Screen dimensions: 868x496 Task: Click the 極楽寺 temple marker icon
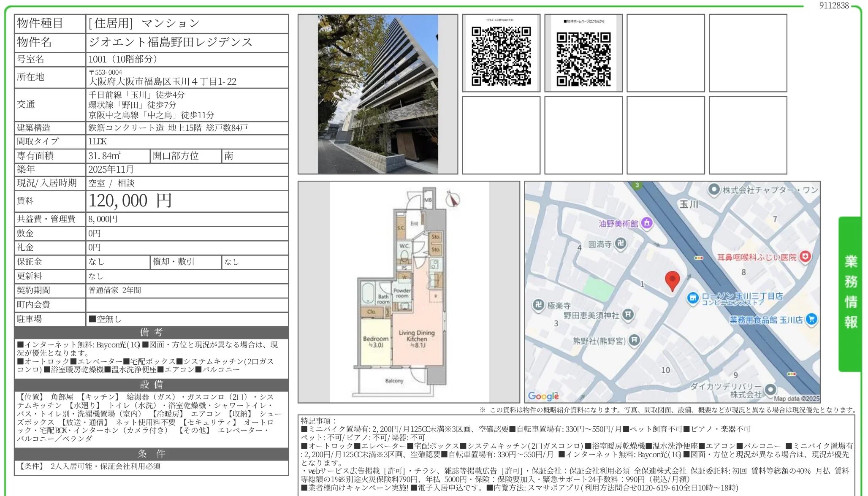pyautogui.click(x=538, y=305)
